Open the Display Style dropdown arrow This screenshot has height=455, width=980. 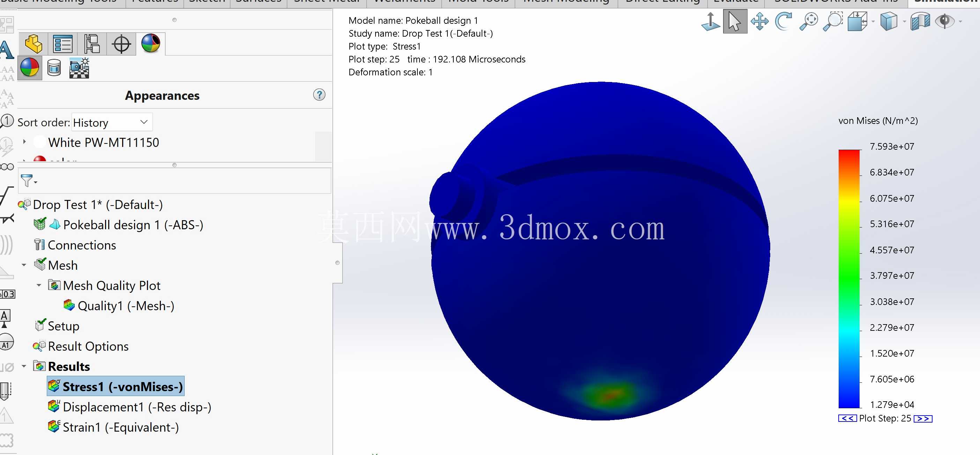pos(904,22)
